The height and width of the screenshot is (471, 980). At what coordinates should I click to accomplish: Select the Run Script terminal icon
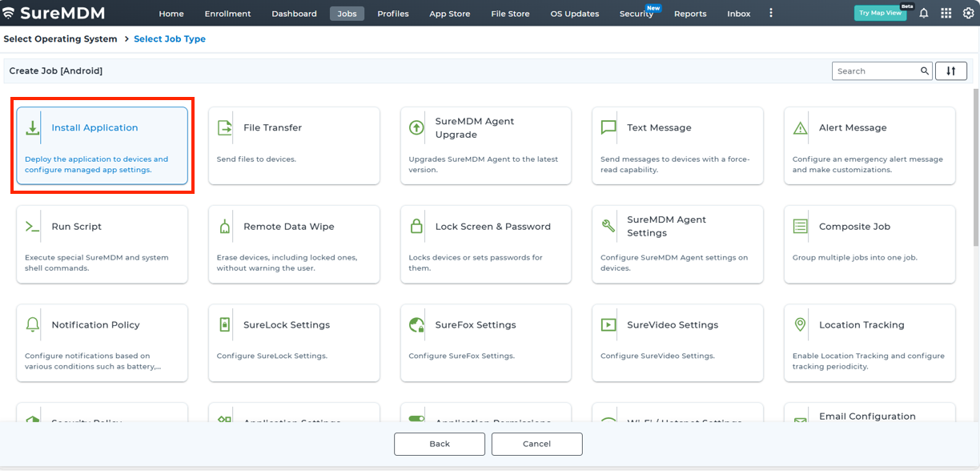click(x=33, y=227)
